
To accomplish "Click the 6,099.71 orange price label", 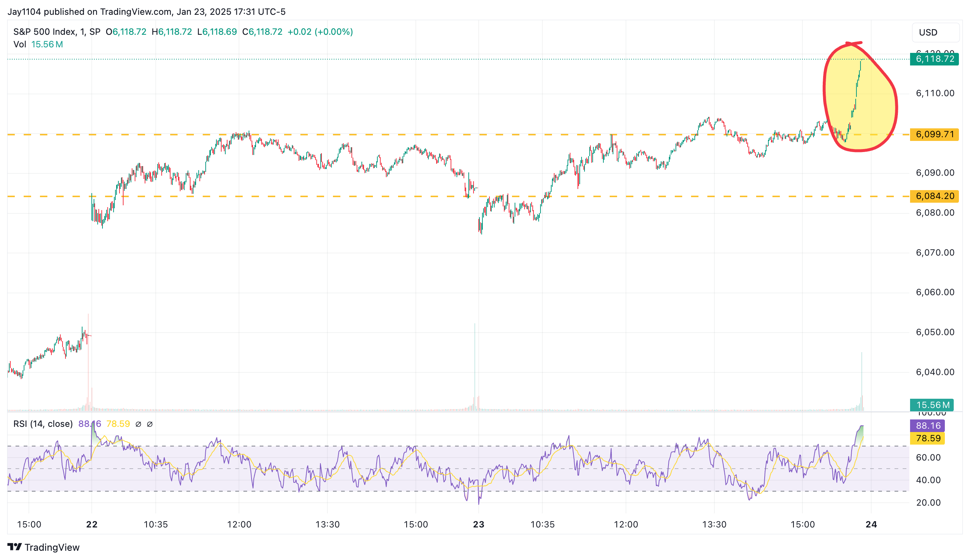I will coord(934,134).
